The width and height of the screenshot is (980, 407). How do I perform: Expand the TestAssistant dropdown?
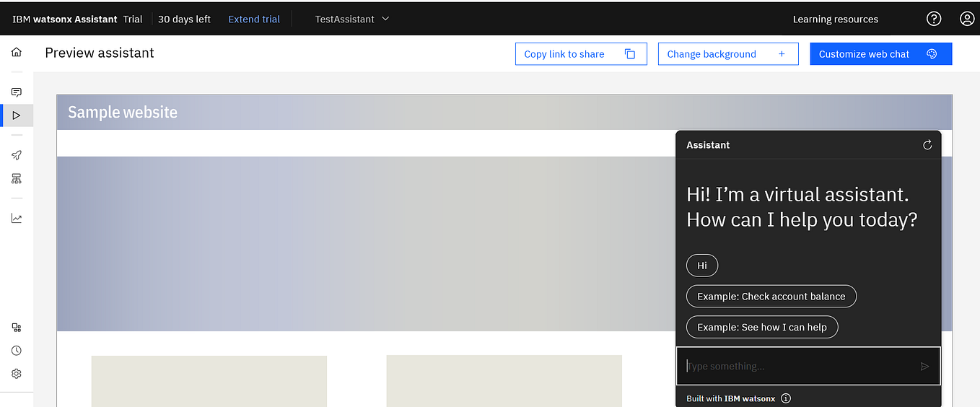352,19
